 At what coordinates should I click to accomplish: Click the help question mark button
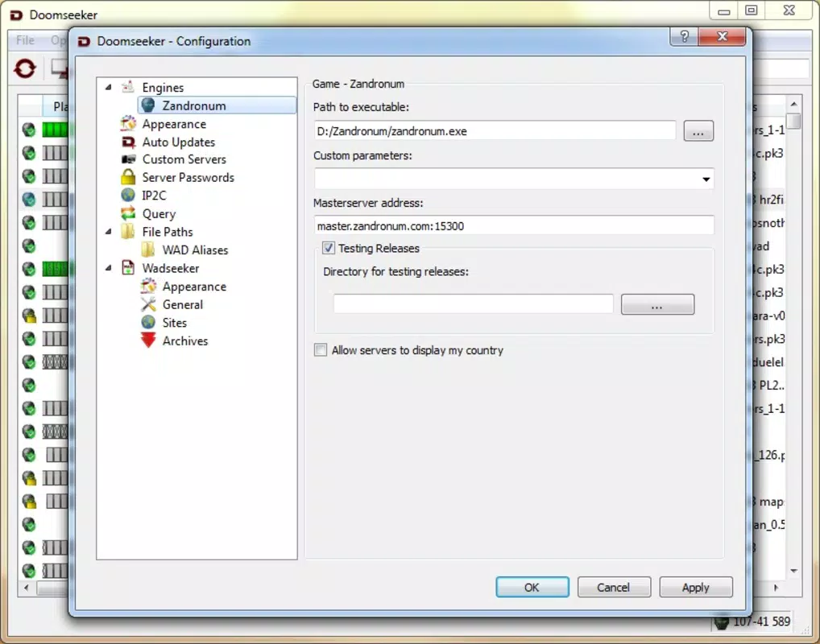tap(684, 36)
